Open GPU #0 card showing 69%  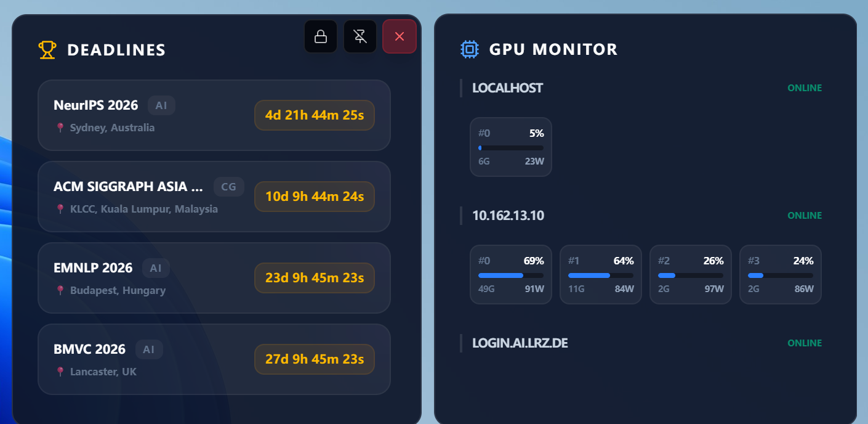[511, 275]
